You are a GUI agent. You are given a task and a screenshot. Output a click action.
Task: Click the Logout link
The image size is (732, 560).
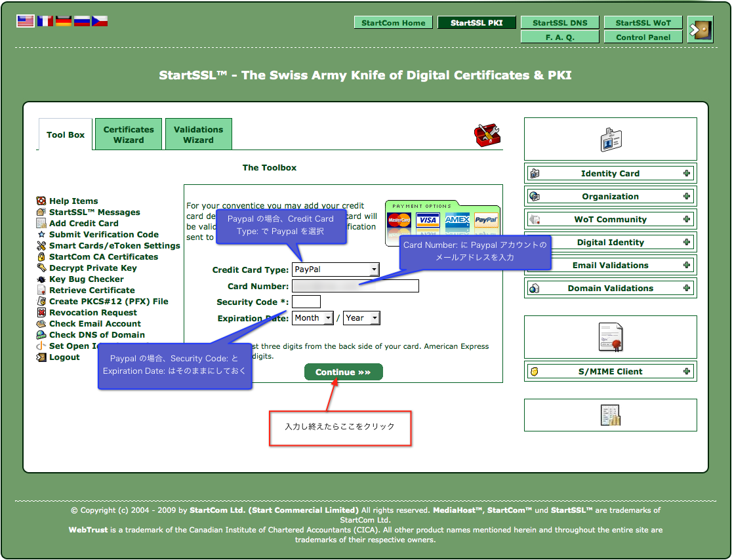[64, 357]
